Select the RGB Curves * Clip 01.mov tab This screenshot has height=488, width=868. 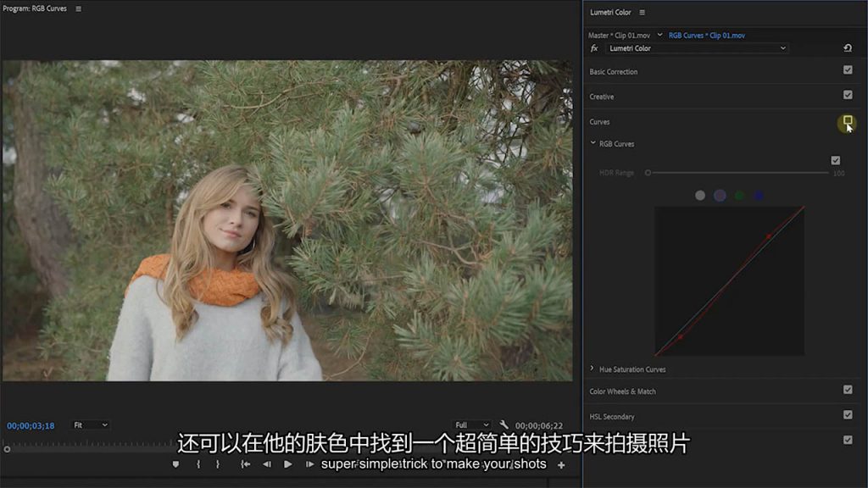pyautogui.click(x=706, y=36)
